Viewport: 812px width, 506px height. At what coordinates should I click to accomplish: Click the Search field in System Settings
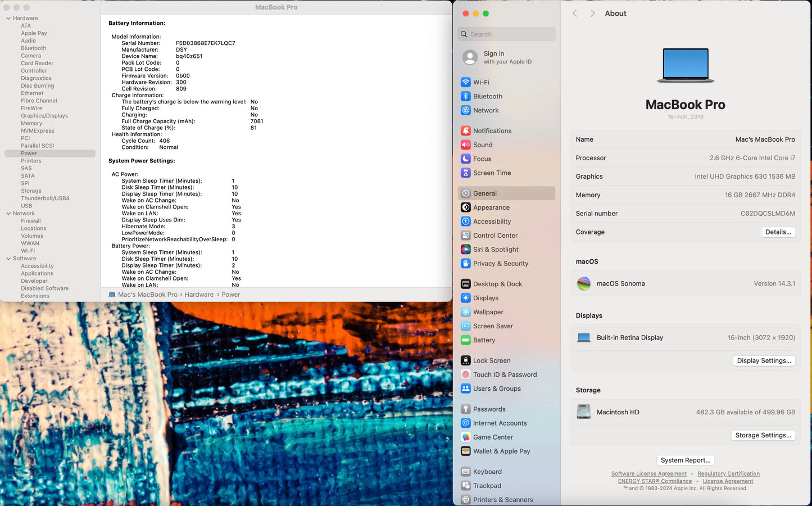pos(506,34)
